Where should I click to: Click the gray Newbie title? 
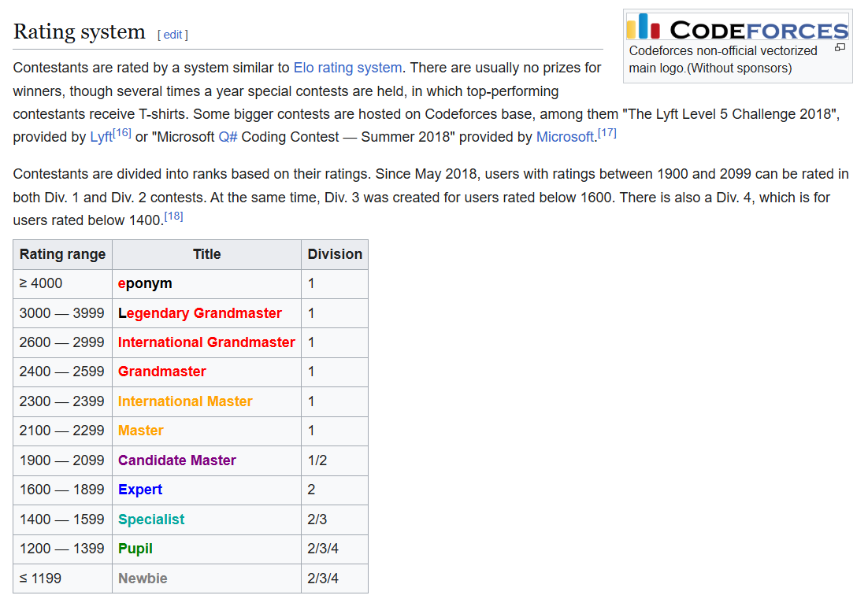click(x=143, y=579)
